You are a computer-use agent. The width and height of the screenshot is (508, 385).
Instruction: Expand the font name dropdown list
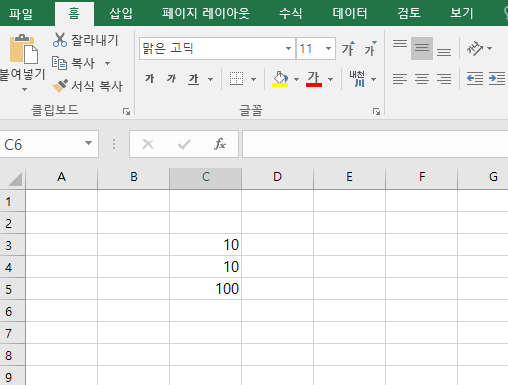tap(288, 49)
